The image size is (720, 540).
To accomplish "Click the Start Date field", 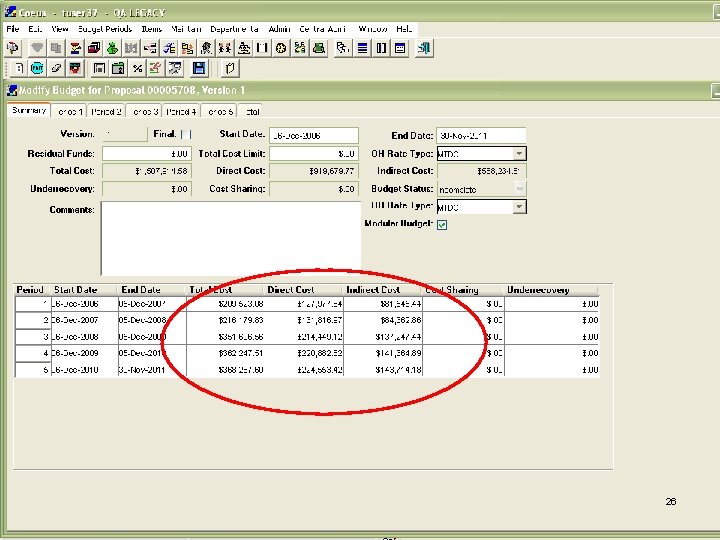I will point(314,135).
